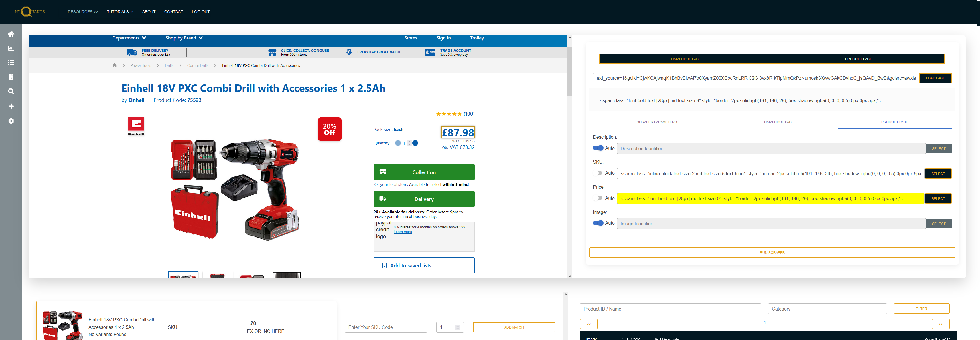This screenshot has width=980, height=340.
Task: Click Select for the SKU identifier
Action: 938,174
